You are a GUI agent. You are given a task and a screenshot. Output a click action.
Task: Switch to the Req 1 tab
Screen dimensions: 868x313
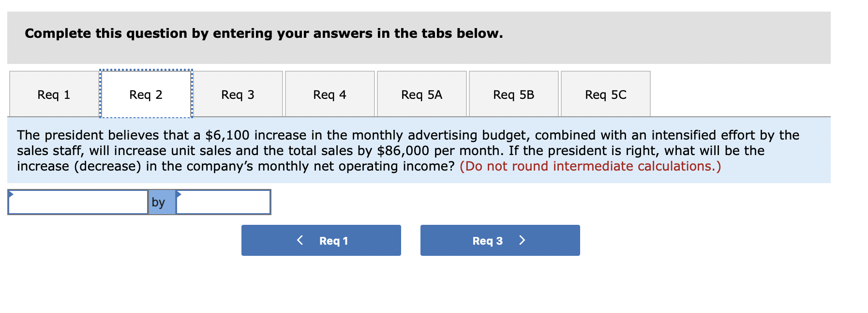coord(54,94)
